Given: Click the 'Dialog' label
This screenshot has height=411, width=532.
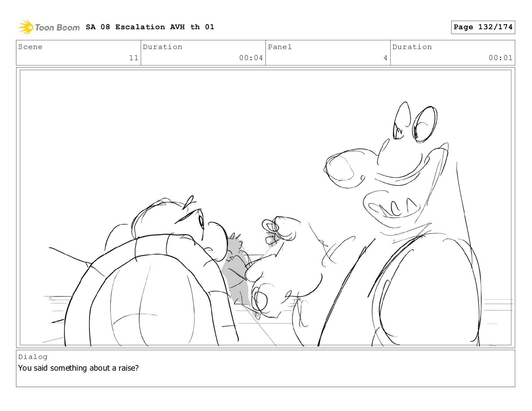Looking at the screenshot, I should 33,357.
